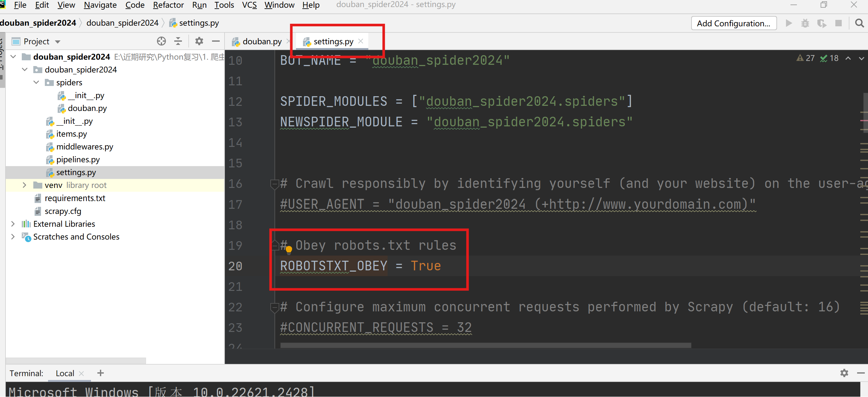Toggle code fold marker on line 22
The image size is (868, 397).
click(x=274, y=307)
